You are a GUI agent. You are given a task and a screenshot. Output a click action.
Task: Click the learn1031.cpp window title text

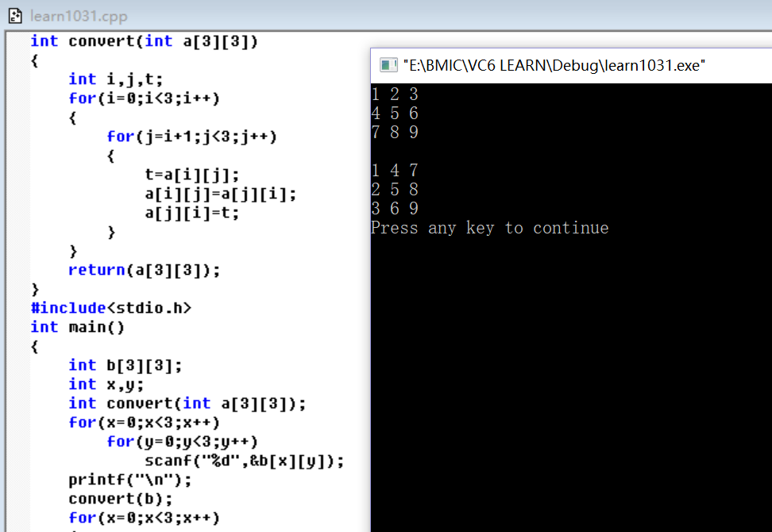pos(78,16)
